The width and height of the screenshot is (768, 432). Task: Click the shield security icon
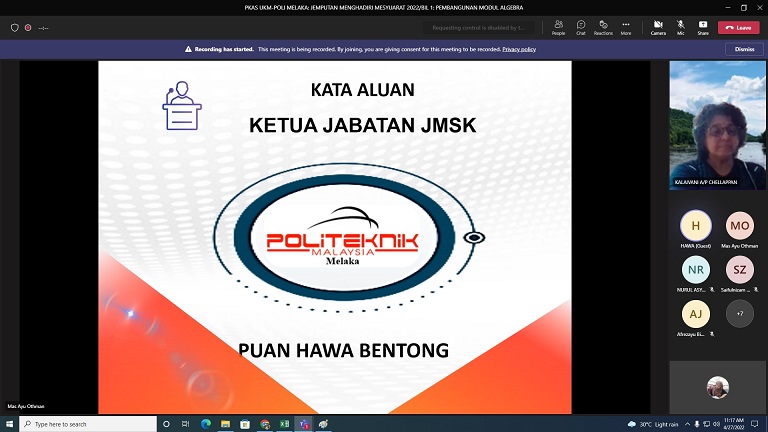click(x=15, y=28)
